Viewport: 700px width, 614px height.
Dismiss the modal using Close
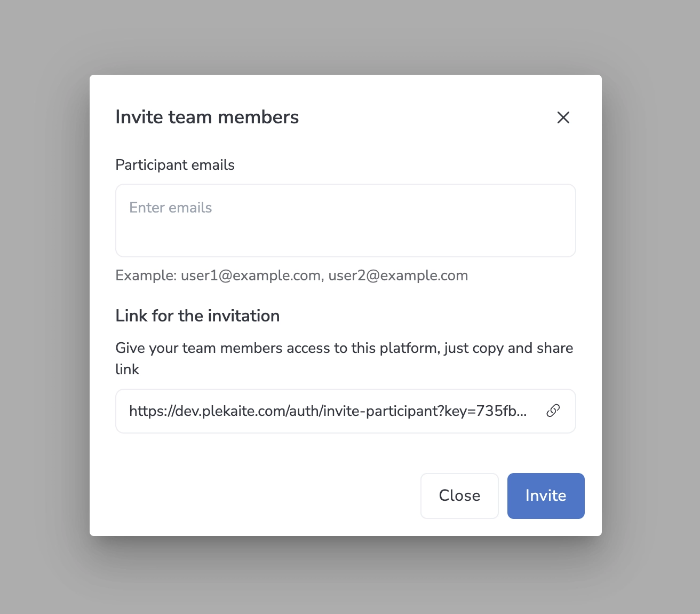(x=459, y=495)
